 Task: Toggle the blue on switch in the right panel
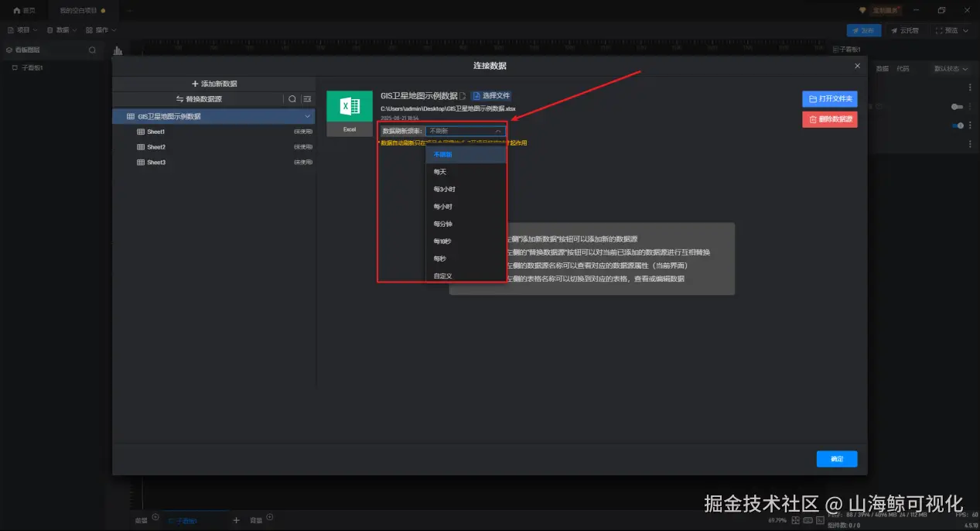(x=957, y=125)
